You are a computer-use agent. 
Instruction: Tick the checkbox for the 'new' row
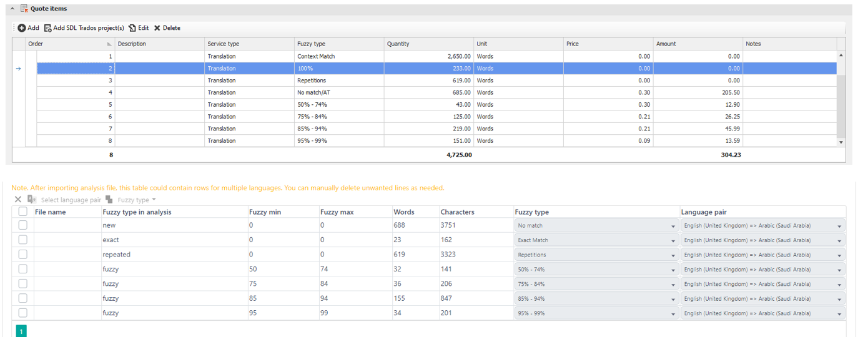[x=22, y=225]
